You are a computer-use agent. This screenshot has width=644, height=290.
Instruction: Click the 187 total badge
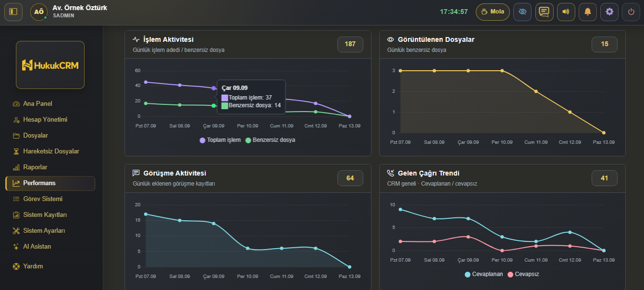350,44
